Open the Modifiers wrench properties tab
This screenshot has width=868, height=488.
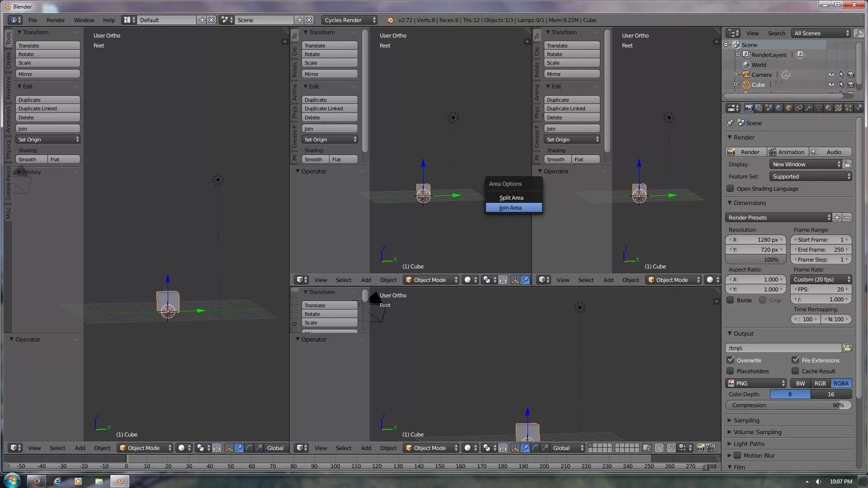pos(809,108)
